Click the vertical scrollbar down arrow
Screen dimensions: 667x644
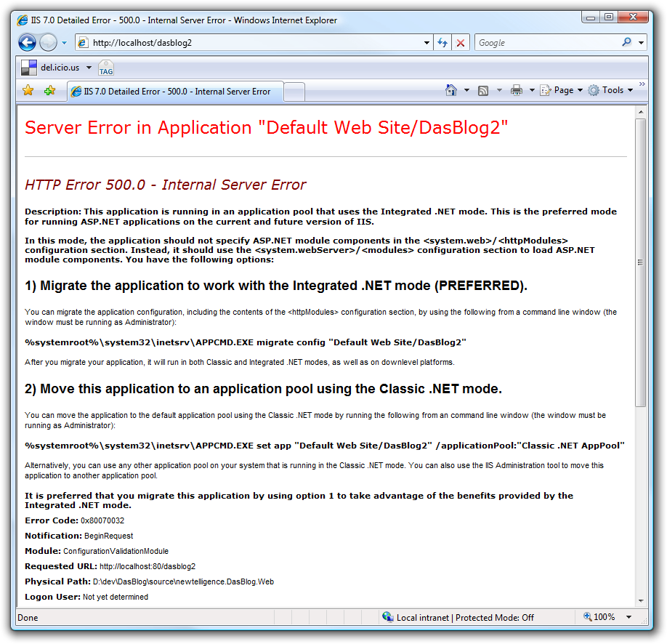click(x=640, y=600)
